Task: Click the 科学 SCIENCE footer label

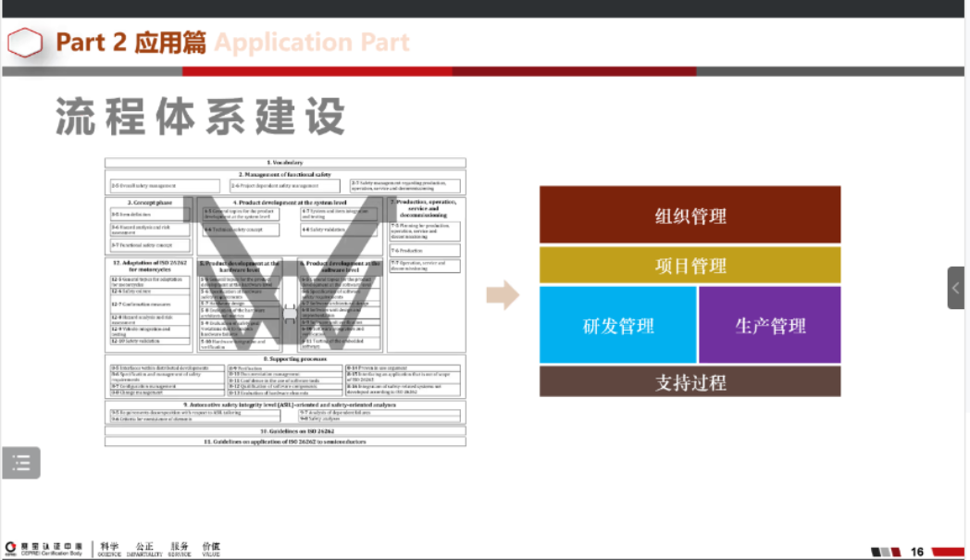Action: click(x=109, y=548)
